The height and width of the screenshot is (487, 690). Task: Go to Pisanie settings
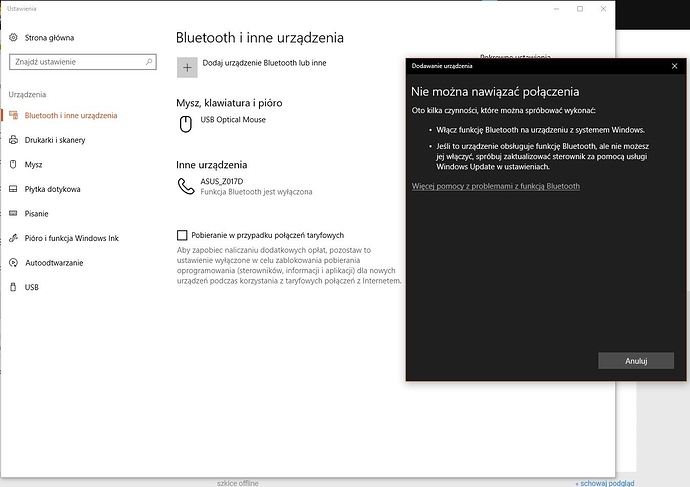[x=38, y=213]
